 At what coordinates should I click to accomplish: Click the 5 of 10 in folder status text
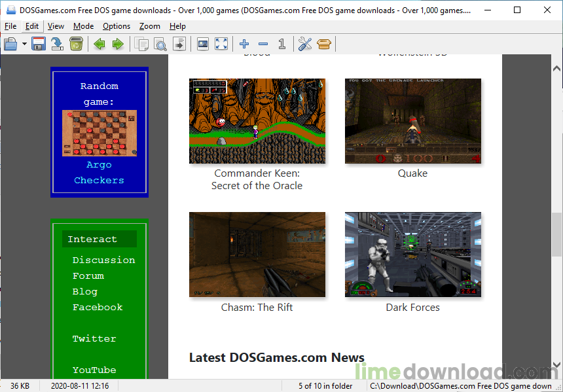tap(325, 386)
